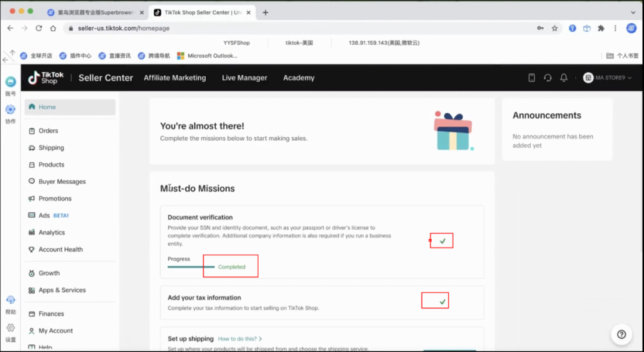Click tax information green checkmark
Image resolution: width=644 pixels, height=352 pixels.
[x=442, y=302]
